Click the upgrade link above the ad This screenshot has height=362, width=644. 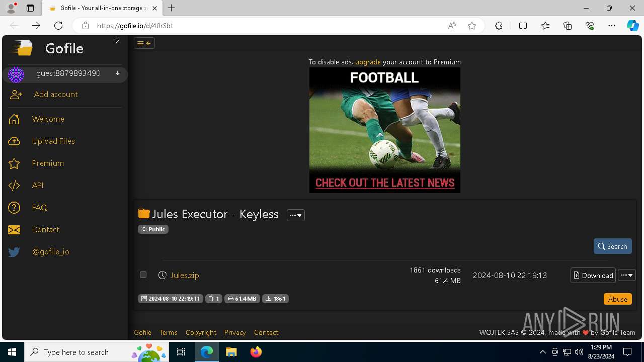pyautogui.click(x=368, y=62)
